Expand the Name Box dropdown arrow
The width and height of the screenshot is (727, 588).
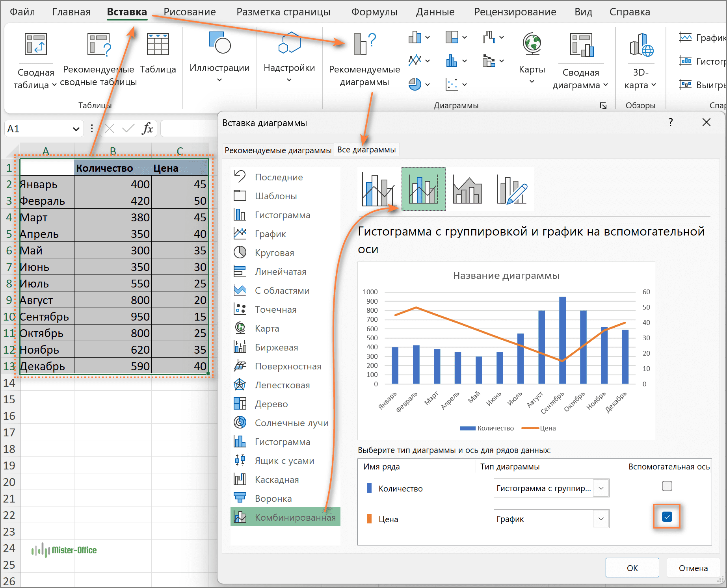pos(76,129)
